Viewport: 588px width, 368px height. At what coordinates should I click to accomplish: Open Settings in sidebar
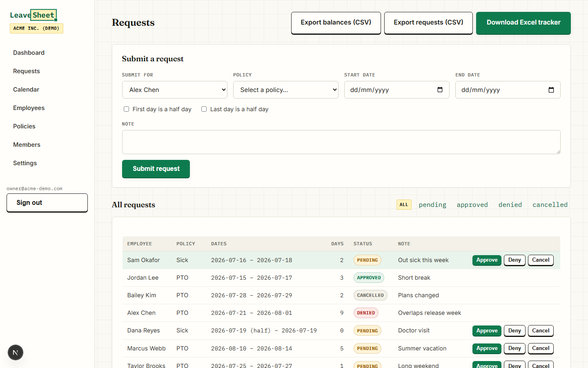(x=25, y=163)
